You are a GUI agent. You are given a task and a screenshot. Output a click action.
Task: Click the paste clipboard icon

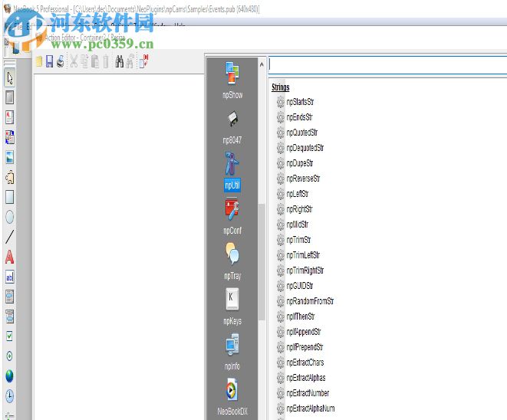click(95, 61)
